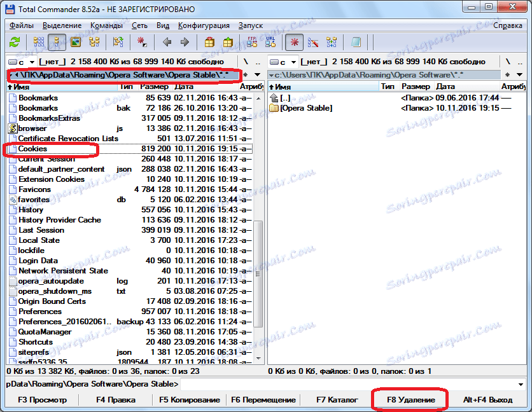Image resolution: width=532 pixels, height=412 pixels.
Task: Switch to brief file names view icon
Action: coord(39,42)
